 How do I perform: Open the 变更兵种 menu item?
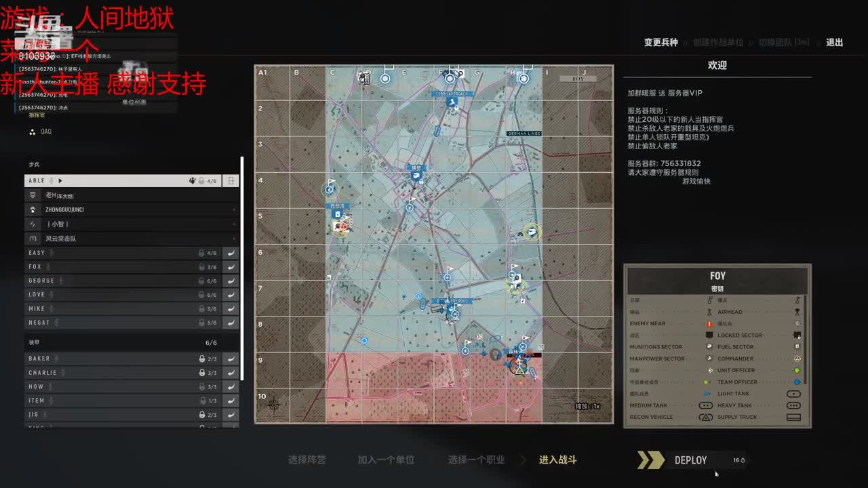tap(661, 42)
